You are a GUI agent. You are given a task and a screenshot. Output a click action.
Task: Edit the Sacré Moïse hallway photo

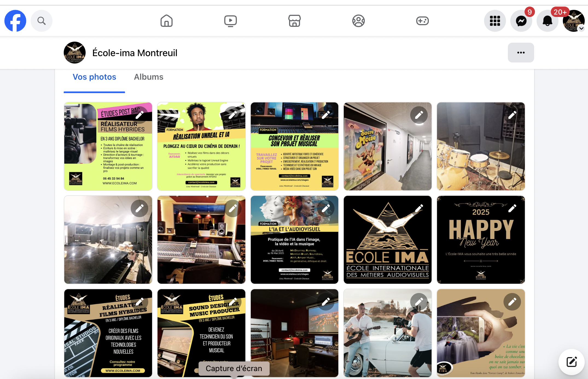[x=419, y=115]
